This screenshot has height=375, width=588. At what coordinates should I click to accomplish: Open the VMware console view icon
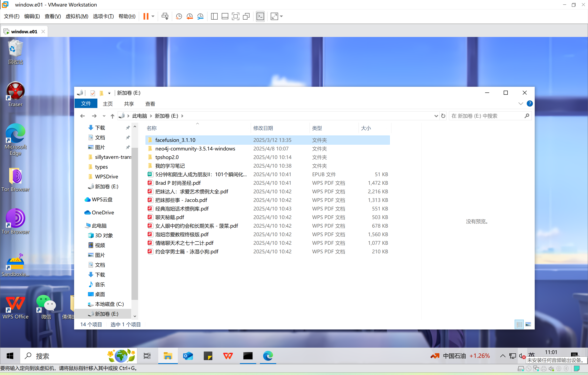(260, 16)
